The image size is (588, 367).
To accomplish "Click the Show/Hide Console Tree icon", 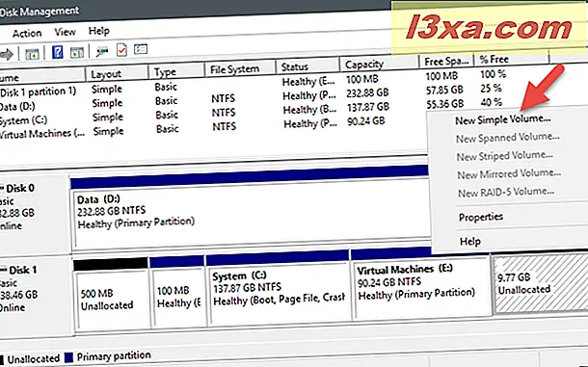I will click(x=32, y=54).
